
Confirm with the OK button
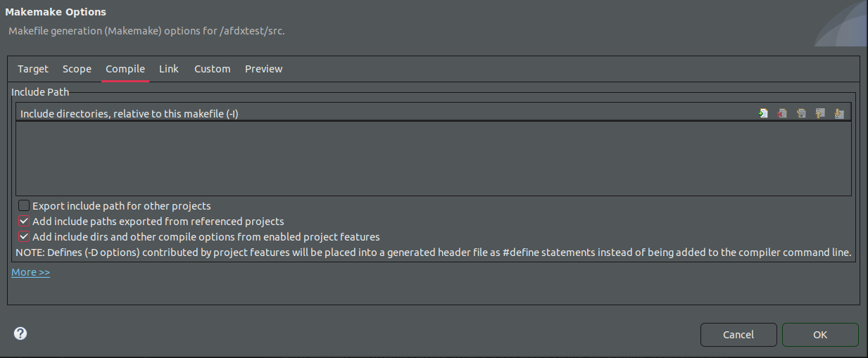click(x=820, y=335)
